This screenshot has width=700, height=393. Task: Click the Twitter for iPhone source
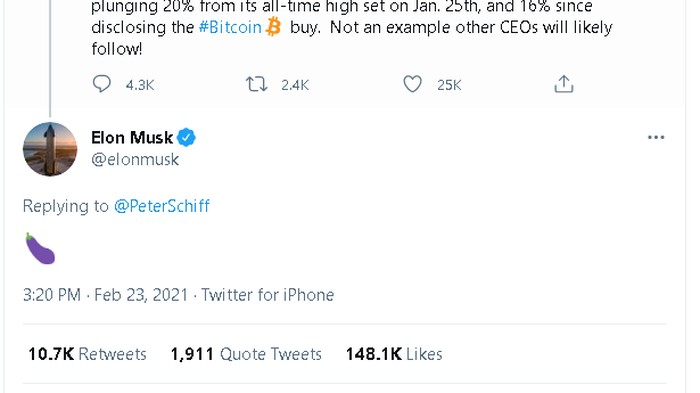tap(267, 295)
